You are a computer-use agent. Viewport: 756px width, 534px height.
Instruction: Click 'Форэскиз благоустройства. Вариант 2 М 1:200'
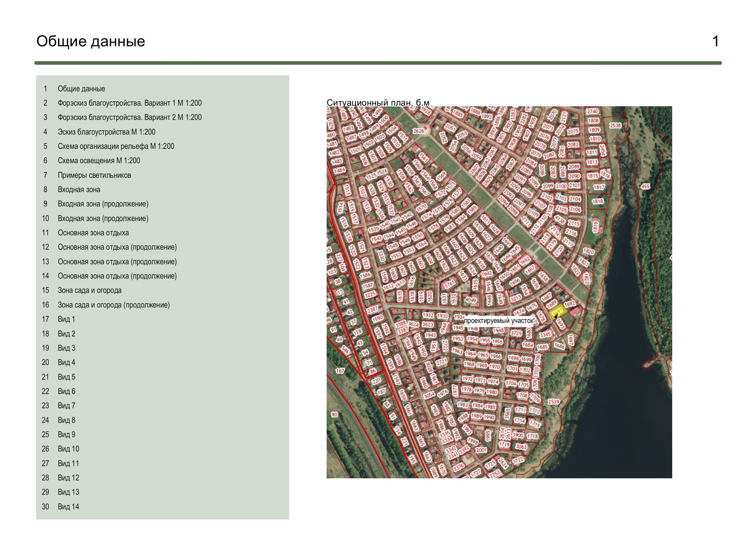(130, 118)
